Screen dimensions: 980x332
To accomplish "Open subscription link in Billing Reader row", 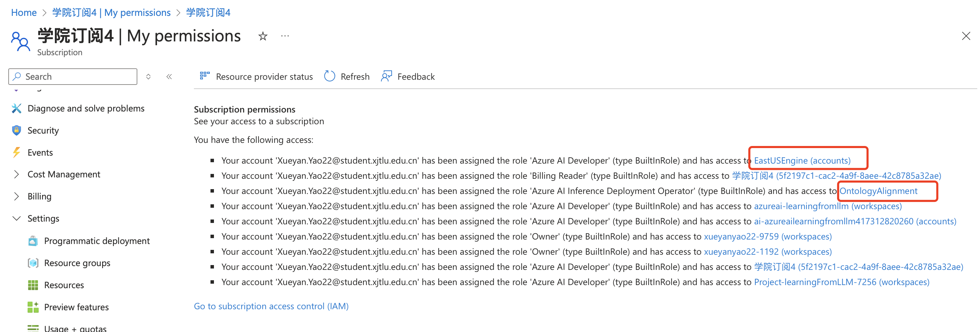I will point(836,176).
